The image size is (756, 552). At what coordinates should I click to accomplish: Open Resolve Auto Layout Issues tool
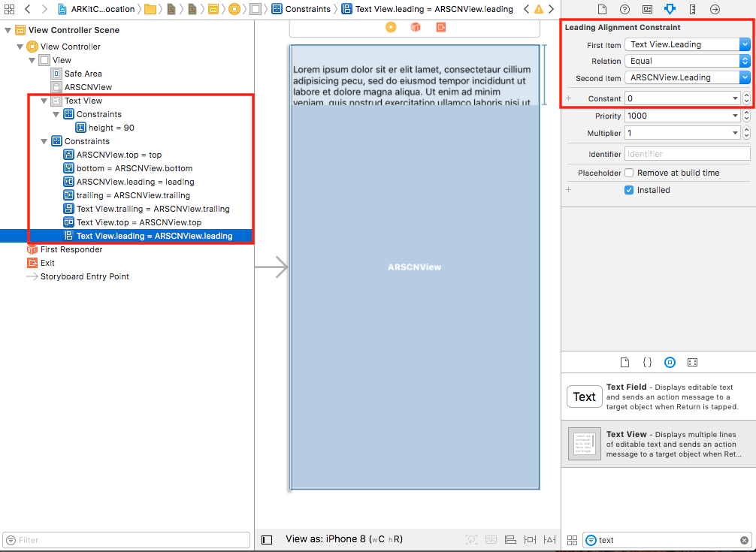point(549,539)
